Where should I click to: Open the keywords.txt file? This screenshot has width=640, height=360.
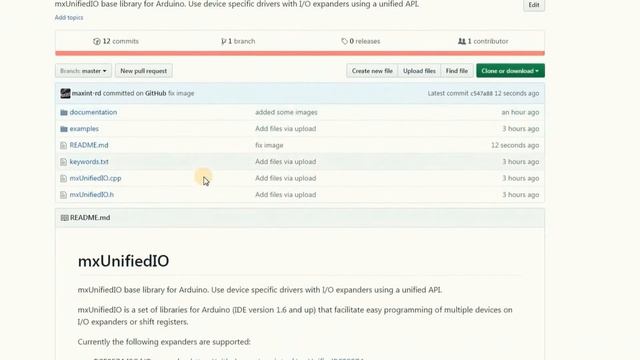(x=89, y=162)
